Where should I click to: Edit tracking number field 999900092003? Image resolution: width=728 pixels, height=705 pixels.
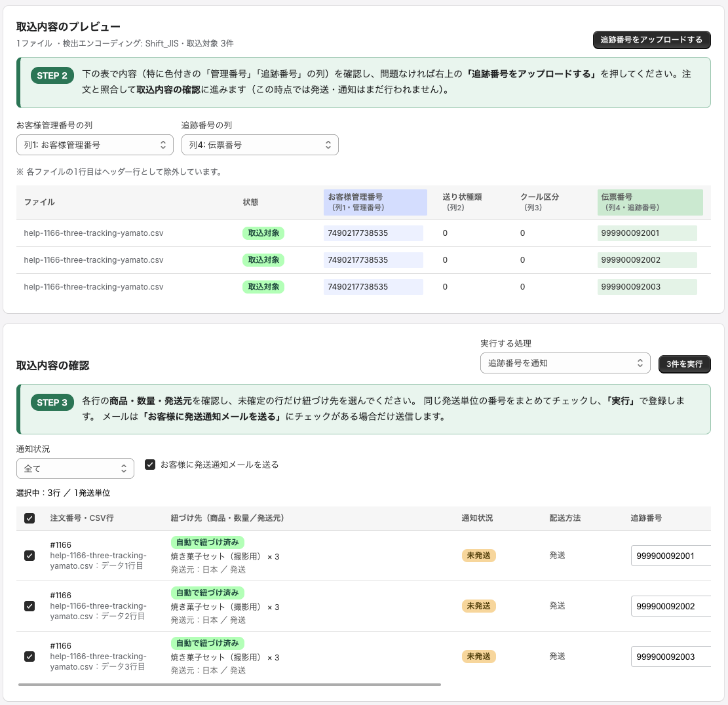(671, 657)
